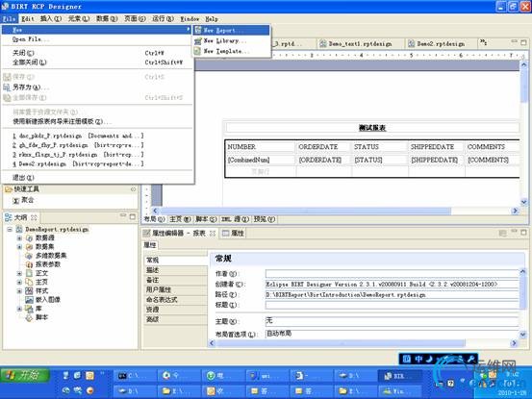Select New Library in the submenu
The width and height of the screenshot is (532, 399).
coord(232,40)
